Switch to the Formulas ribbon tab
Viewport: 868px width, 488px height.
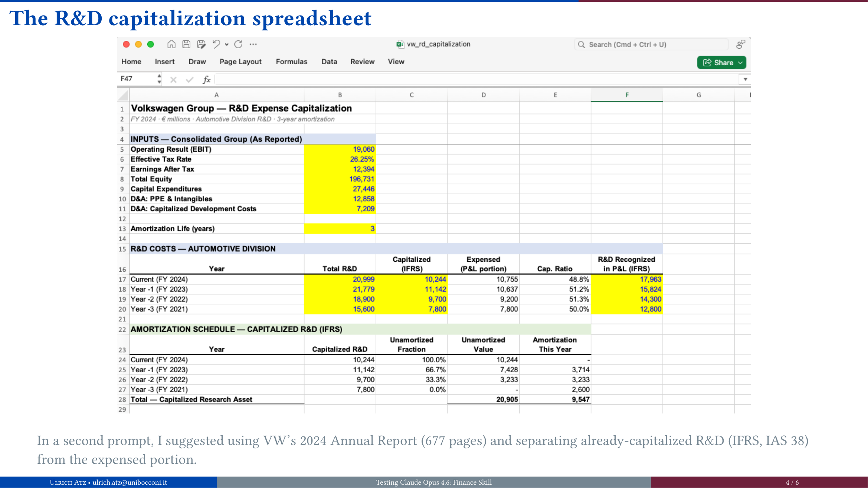pos(292,62)
